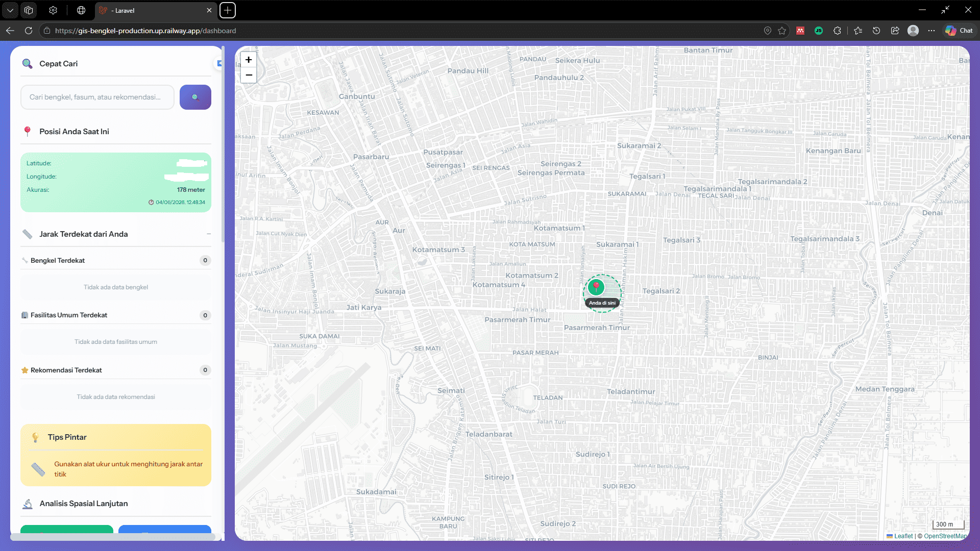Click the green button under Analisis Spasial Lanjutan
This screenshot has width=980, height=551.
tap(67, 529)
